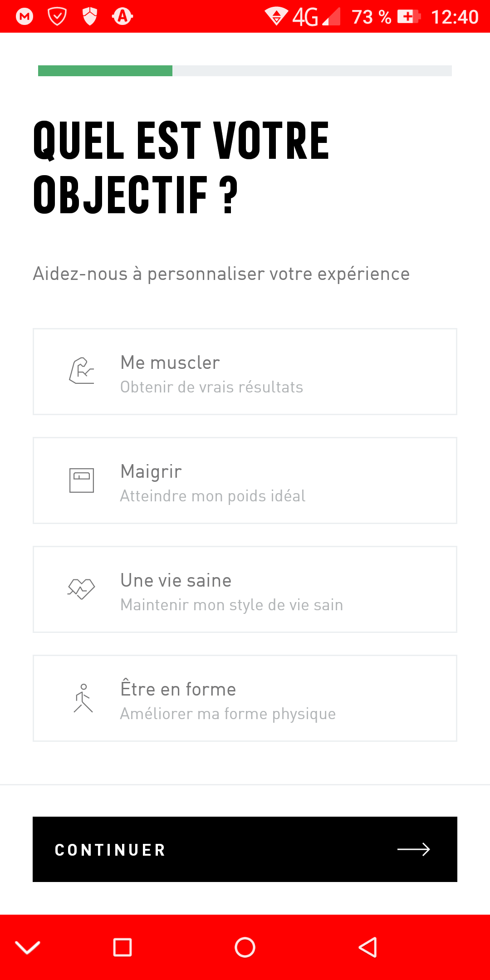This screenshot has height=980, width=490.
Task: Tap the "Quel est votre objectif ?" heading
Action: [x=181, y=167]
